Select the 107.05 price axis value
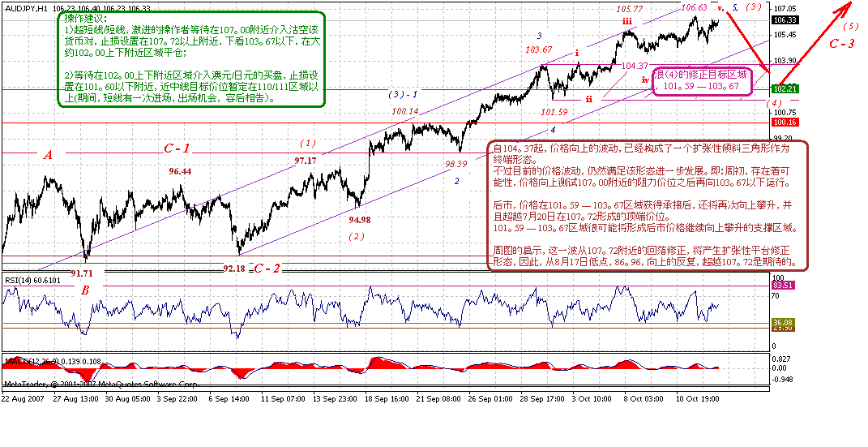This screenshot has height=447, width=868. (x=787, y=10)
